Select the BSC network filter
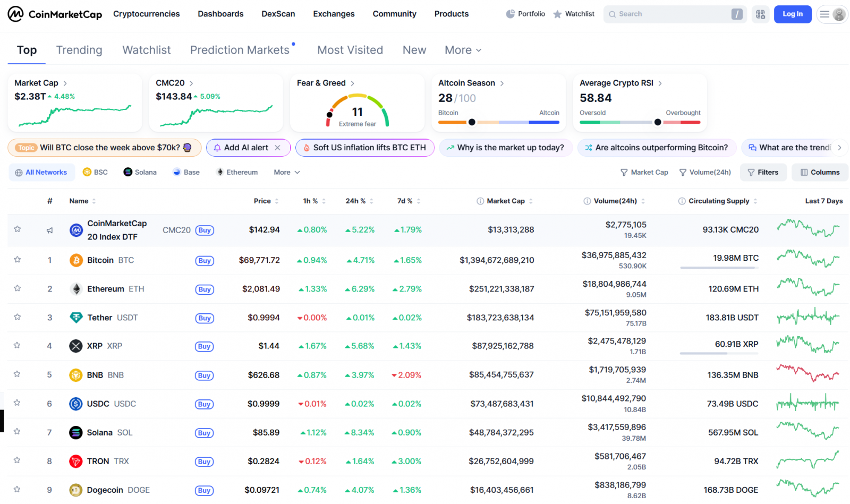Screen dimensions: 850x504 click(95, 172)
